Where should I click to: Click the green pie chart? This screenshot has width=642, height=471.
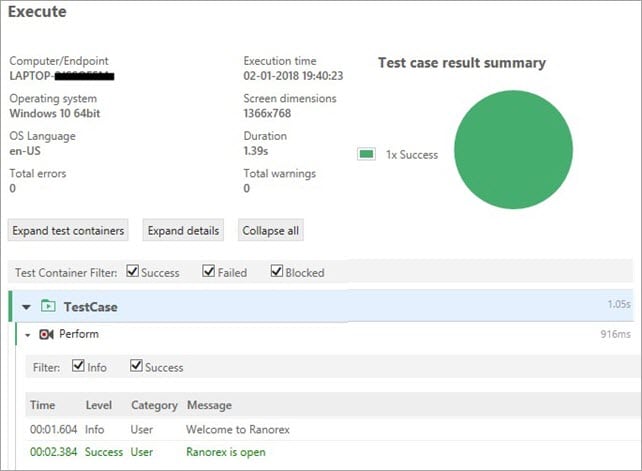[x=513, y=150]
